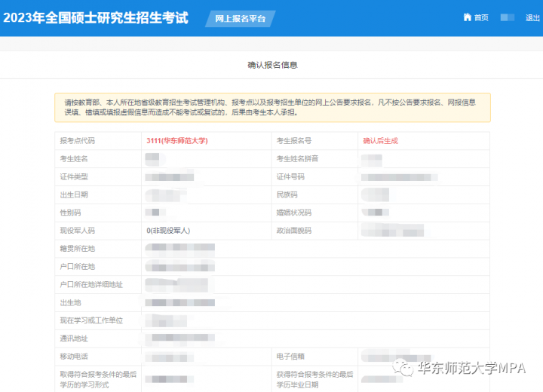Screen dimensions: 543x392
Task: Click the 婚姻状况码 label
Action: coord(293,213)
